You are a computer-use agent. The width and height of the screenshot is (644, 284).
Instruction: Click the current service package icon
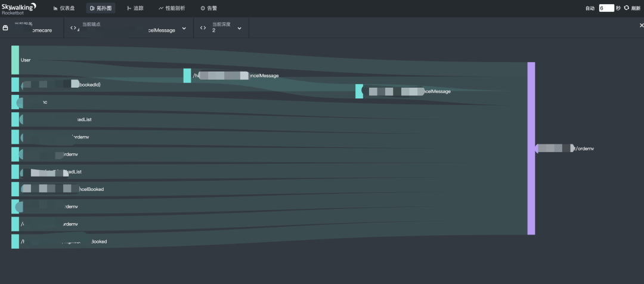coord(6,28)
